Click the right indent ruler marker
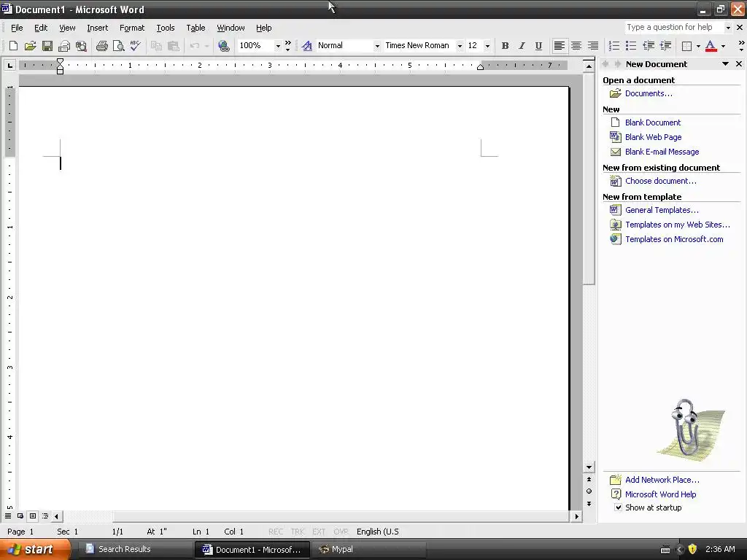 click(480, 67)
